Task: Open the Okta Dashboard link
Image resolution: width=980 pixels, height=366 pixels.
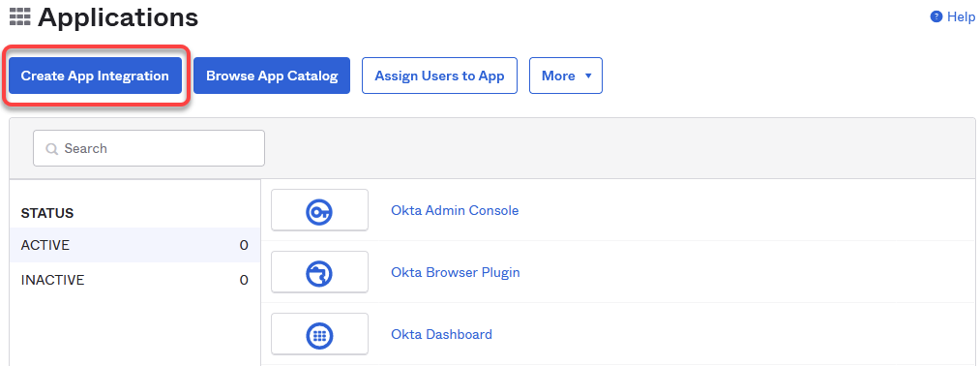Action: pos(441,334)
